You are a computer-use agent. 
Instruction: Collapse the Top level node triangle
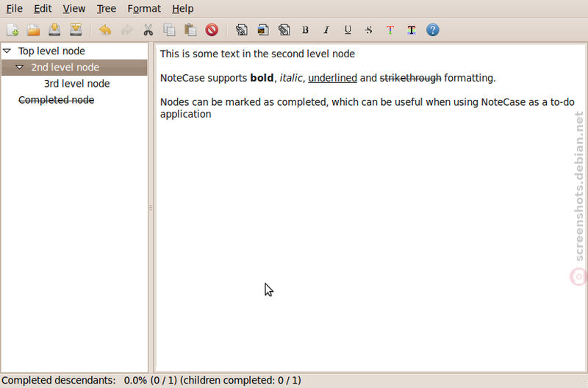click(x=7, y=51)
